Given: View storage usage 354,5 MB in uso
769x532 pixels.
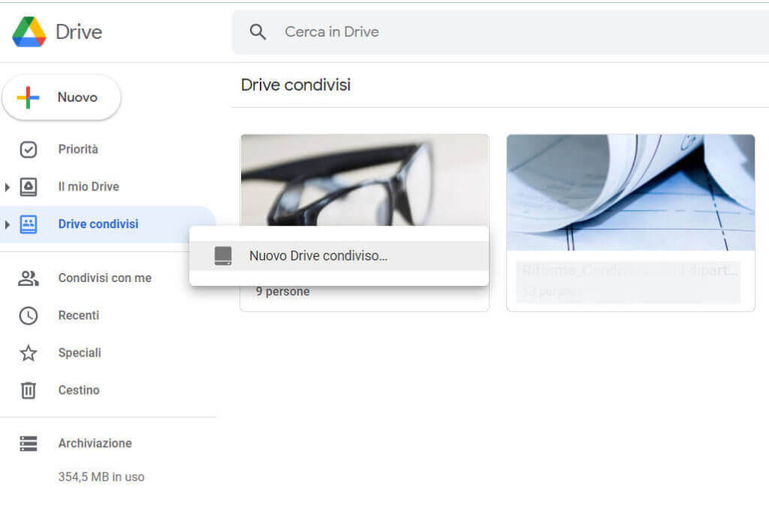Looking at the screenshot, I should (x=101, y=477).
